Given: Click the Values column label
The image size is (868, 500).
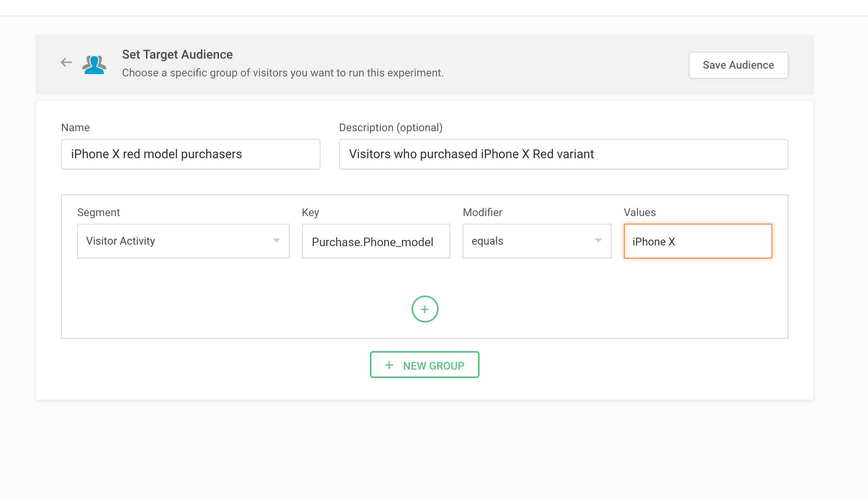Looking at the screenshot, I should [639, 212].
